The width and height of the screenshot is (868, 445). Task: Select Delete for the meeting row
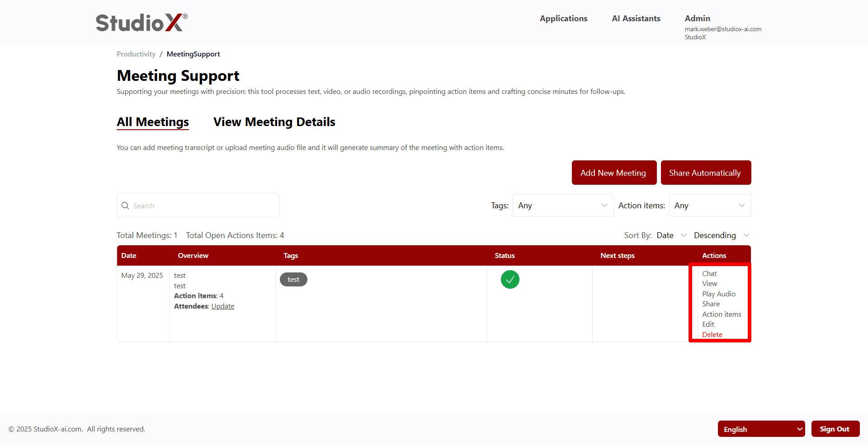pos(712,334)
